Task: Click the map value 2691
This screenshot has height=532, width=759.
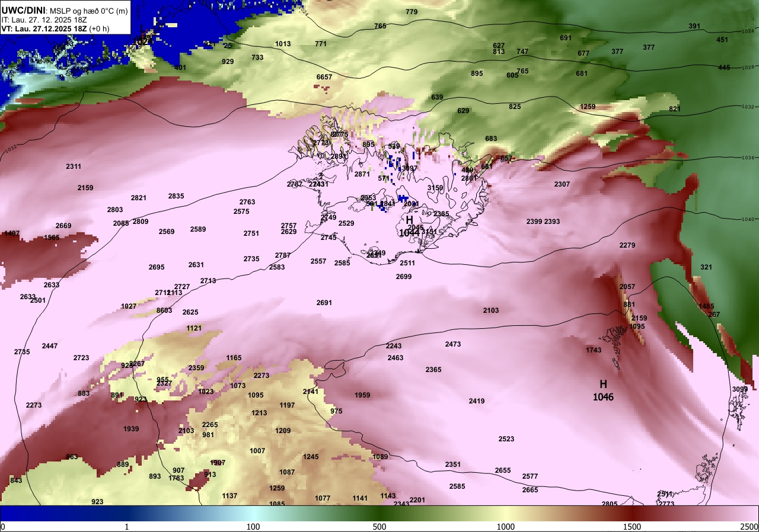Action: (324, 303)
